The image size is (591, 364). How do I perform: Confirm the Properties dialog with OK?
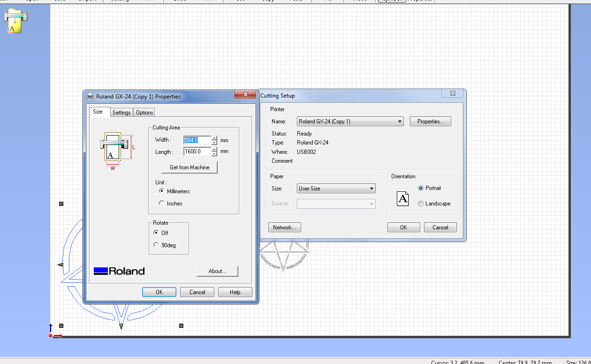[159, 292]
